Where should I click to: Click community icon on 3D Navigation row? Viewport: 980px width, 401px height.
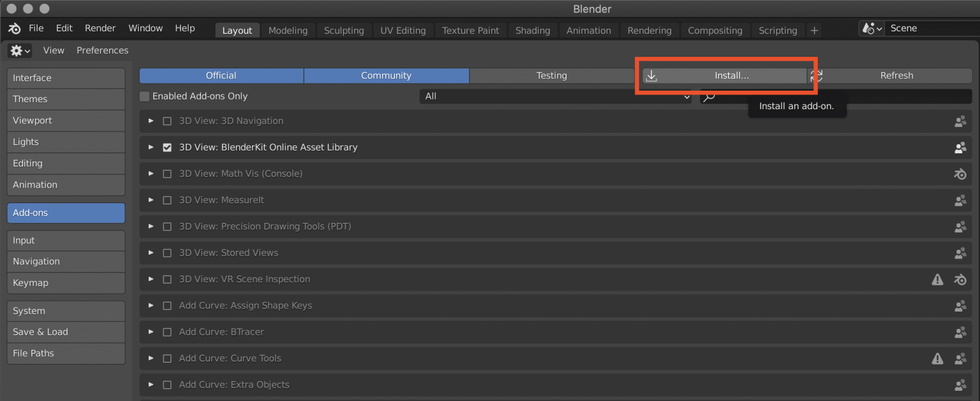click(960, 121)
